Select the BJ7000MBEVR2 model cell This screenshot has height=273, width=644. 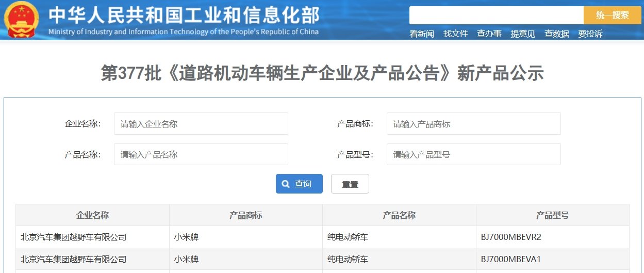553,237
